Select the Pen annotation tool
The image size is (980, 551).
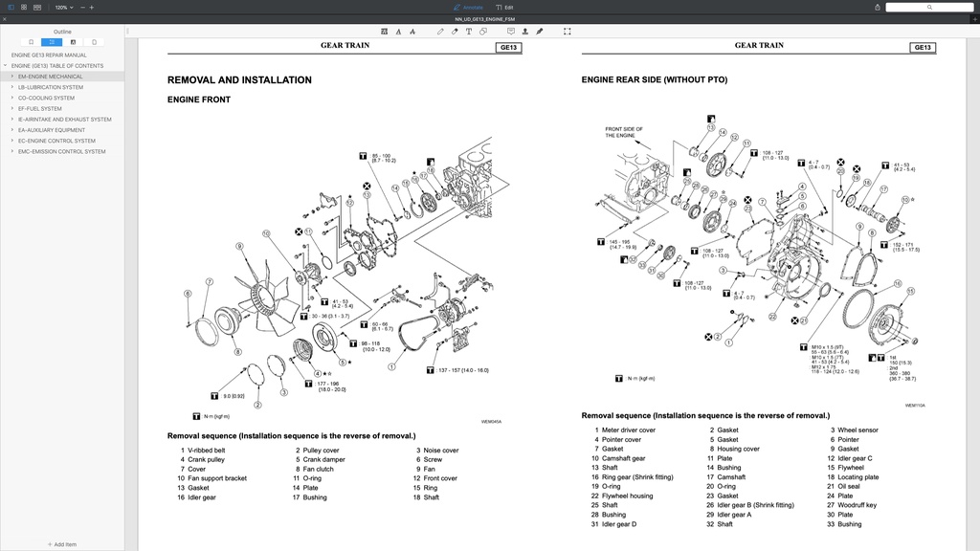point(440,31)
